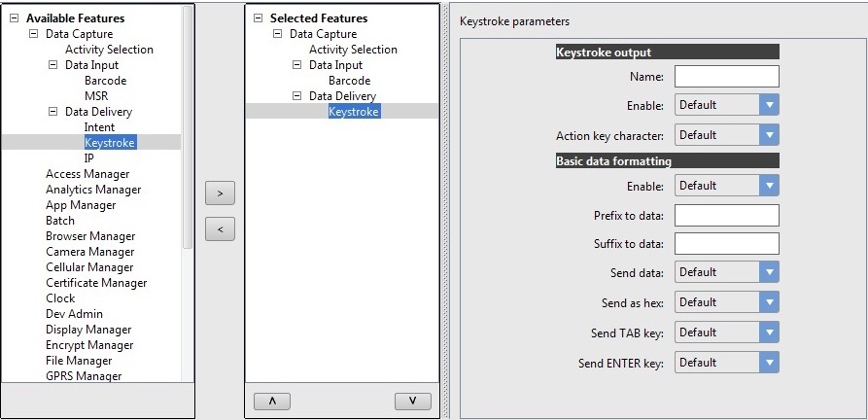The width and height of the screenshot is (868, 420).
Task: Select Encrypt Manager in Available Features
Action: [89, 345]
